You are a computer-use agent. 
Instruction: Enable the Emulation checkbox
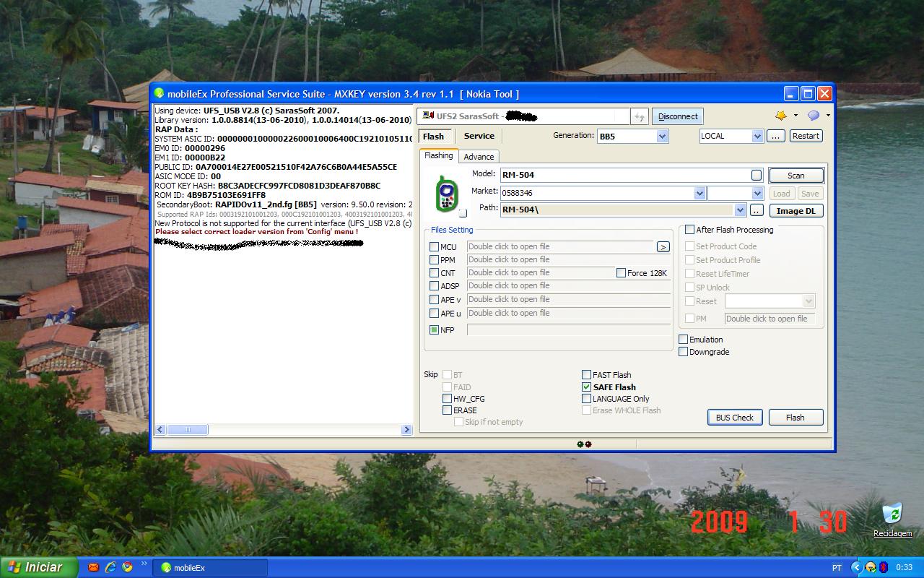tap(683, 340)
